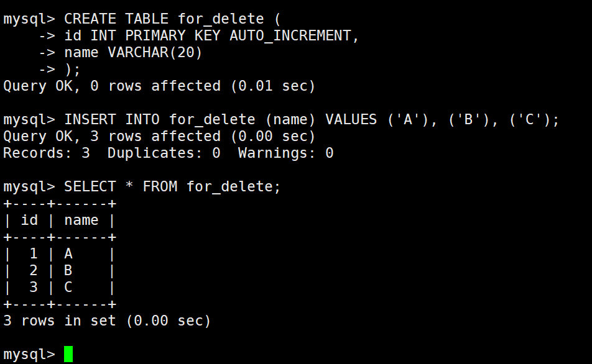The height and width of the screenshot is (364, 592).
Task: Click the id value 3
Action: (x=33, y=288)
